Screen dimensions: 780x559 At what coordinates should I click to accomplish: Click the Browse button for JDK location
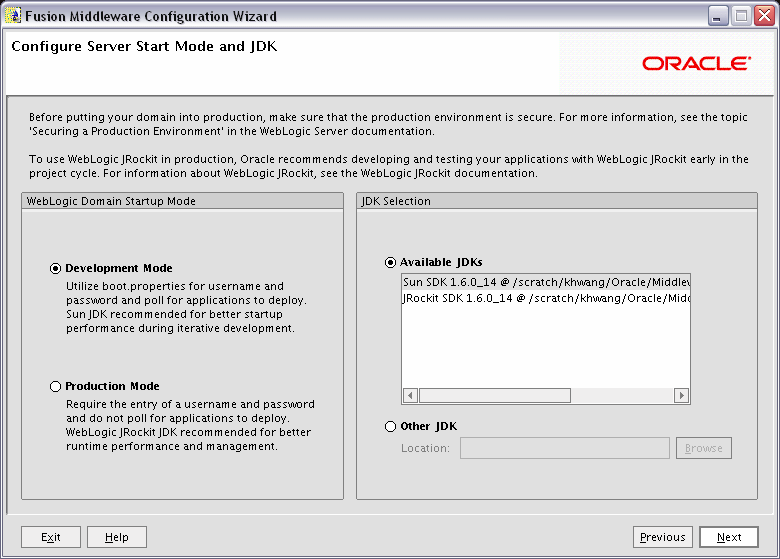(x=703, y=448)
